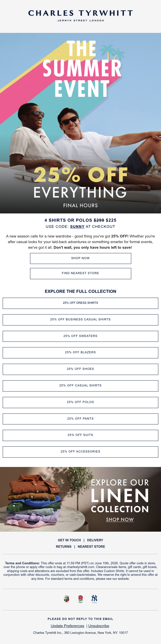Click the RETURNS footer link
The image size is (161, 644).
click(x=64, y=547)
